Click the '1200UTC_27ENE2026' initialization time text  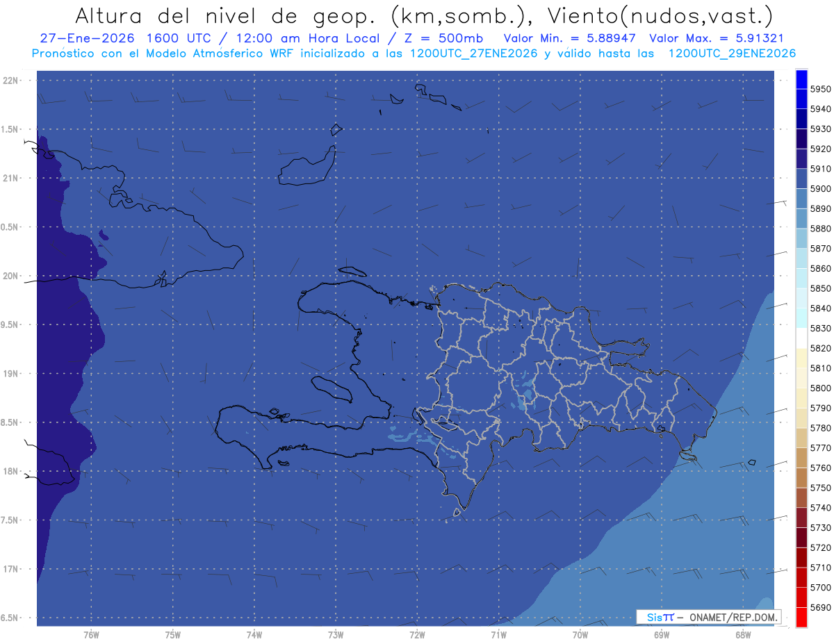(474, 53)
